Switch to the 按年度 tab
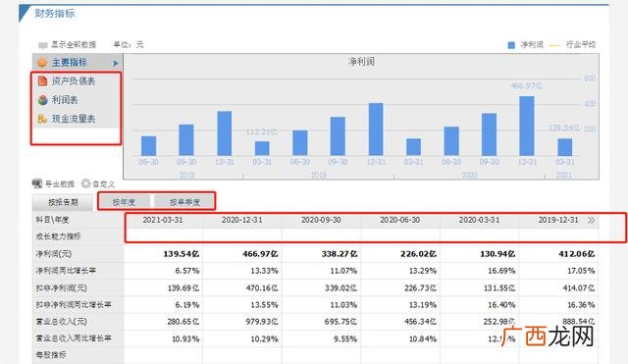This screenshot has height=364, width=628. tap(124, 202)
